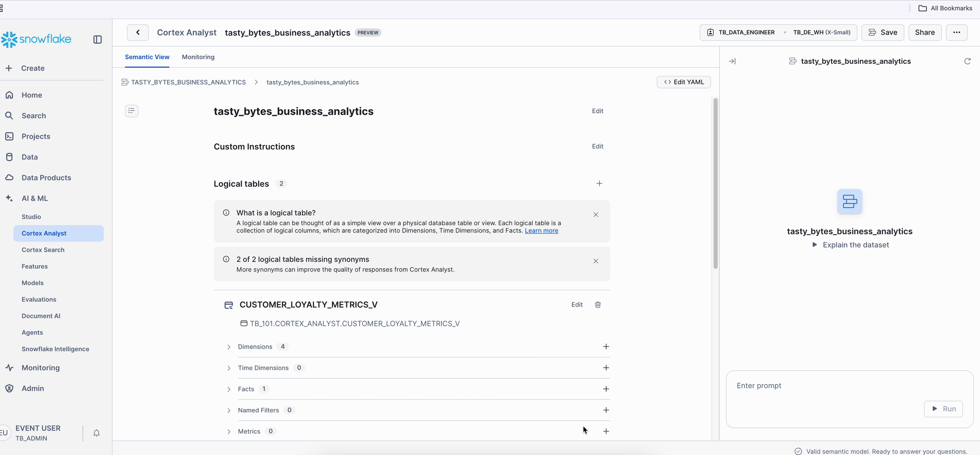Open Studio under AI & ML
The width and height of the screenshot is (980, 455).
(31, 217)
